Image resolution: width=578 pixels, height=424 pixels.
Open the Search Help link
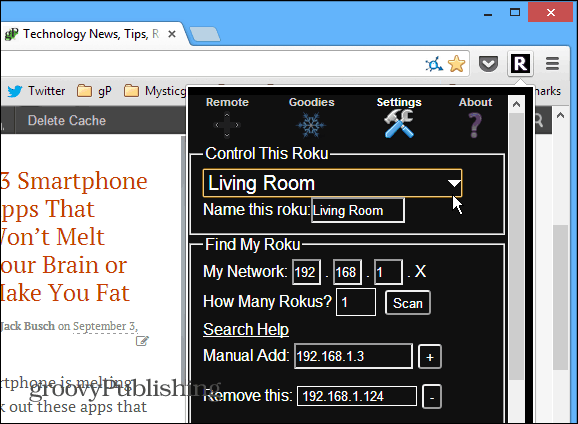246,329
